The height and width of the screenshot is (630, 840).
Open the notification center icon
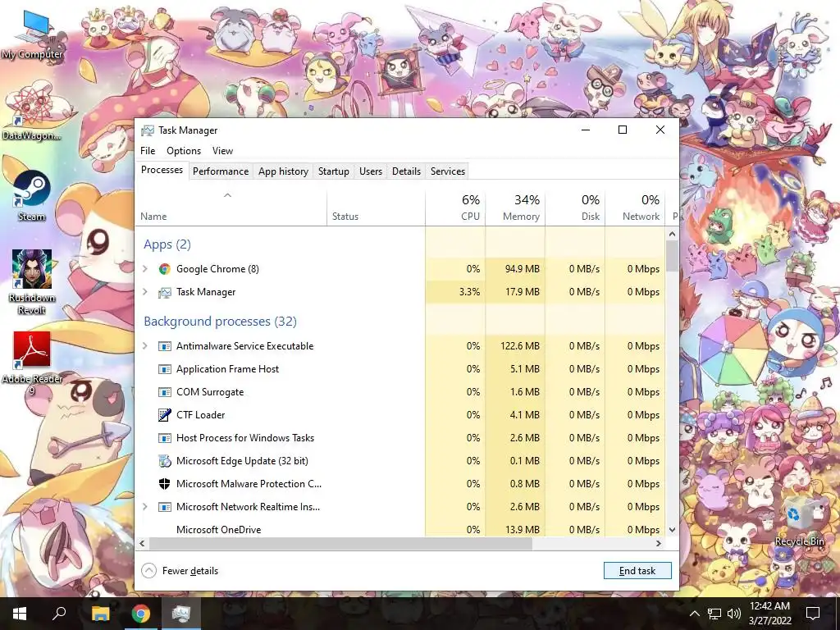point(813,614)
